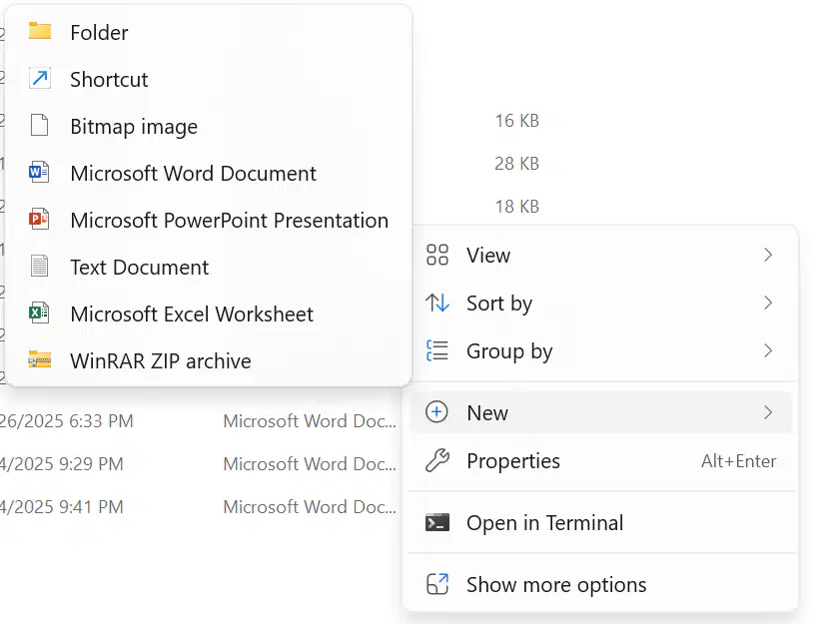Select the 16 KB file size cell
The width and height of the screenshot is (840, 624).
point(517,121)
